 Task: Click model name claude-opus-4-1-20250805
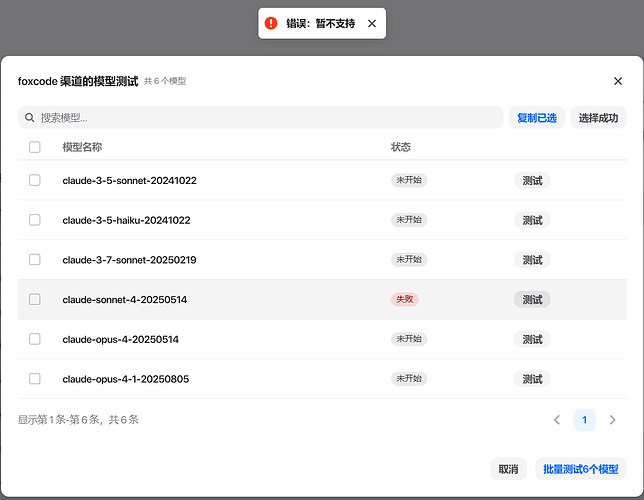click(x=126, y=379)
